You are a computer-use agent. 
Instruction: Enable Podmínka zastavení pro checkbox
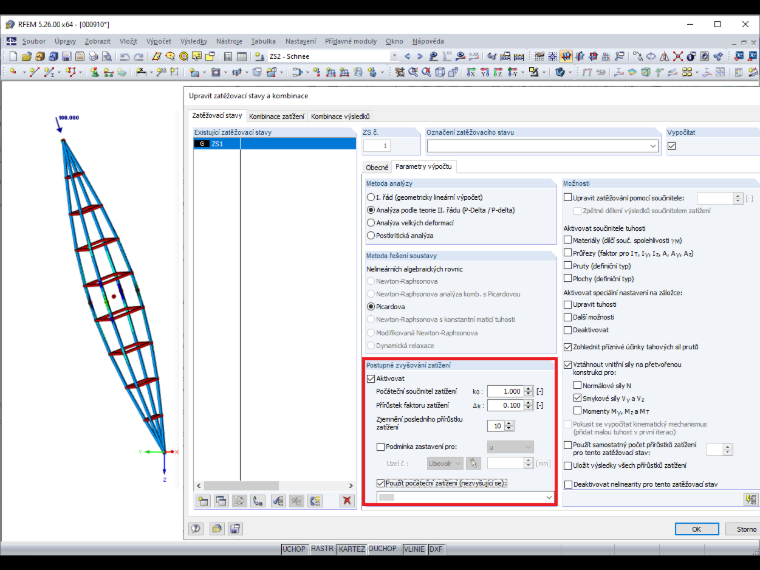click(380, 446)
